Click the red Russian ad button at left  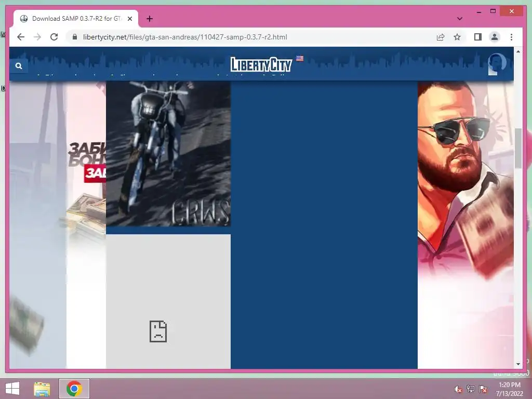(x=95, y=173)
